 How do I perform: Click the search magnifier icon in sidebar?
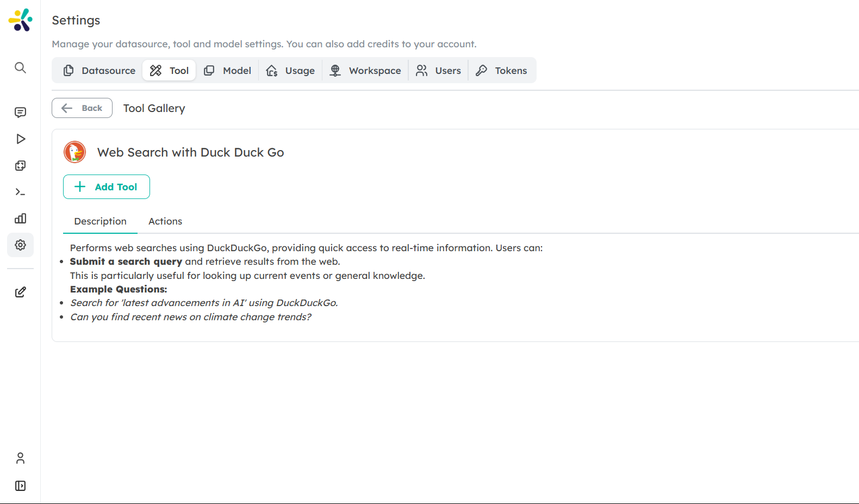coord(20,67)
